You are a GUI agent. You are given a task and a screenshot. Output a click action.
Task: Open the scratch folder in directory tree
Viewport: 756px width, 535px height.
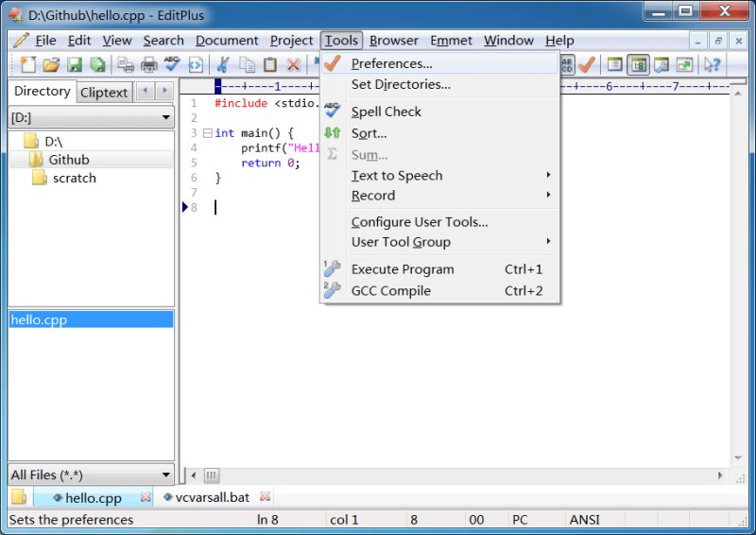pos(75,178)
